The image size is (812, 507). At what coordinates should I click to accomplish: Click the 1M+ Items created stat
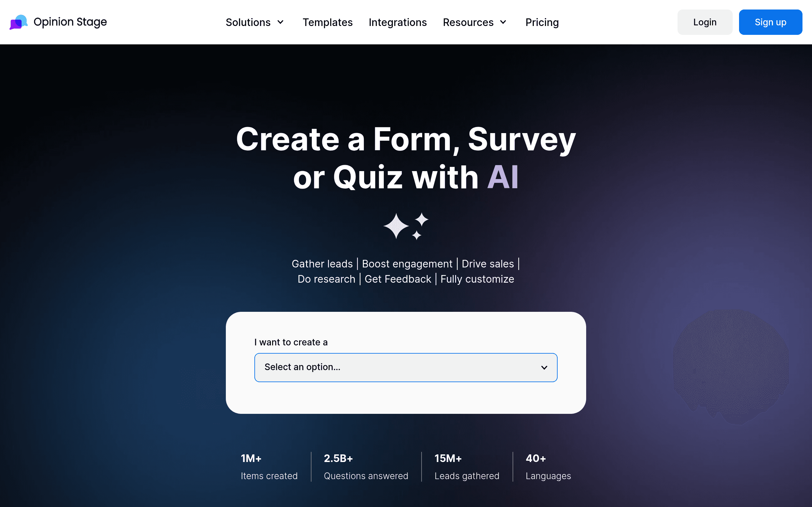(x=269, y=467)
